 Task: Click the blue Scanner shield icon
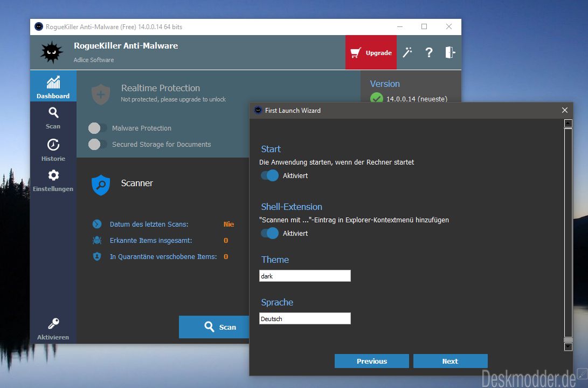[101, 185]
